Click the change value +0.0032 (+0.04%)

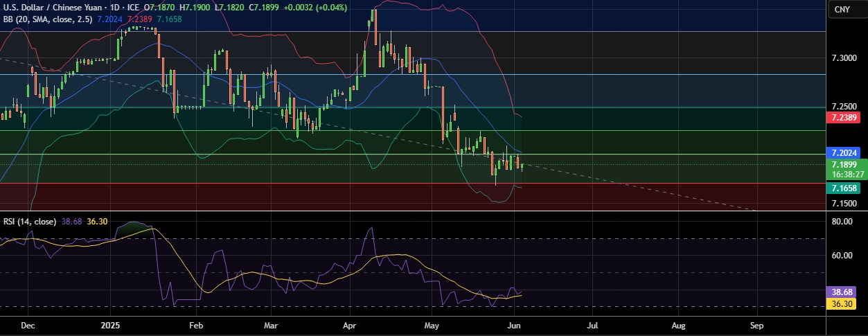point(315,8)
